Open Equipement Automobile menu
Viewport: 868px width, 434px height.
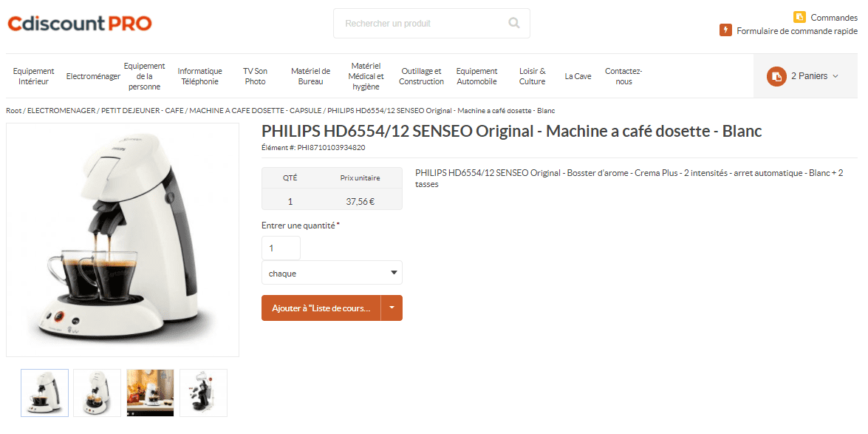tap(476, 76)
